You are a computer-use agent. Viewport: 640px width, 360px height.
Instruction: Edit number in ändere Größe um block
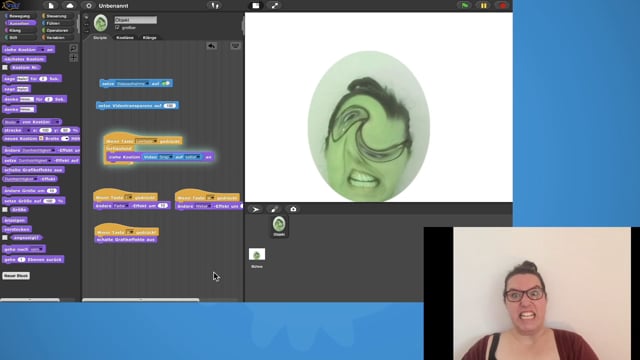[x=51, y=191]
